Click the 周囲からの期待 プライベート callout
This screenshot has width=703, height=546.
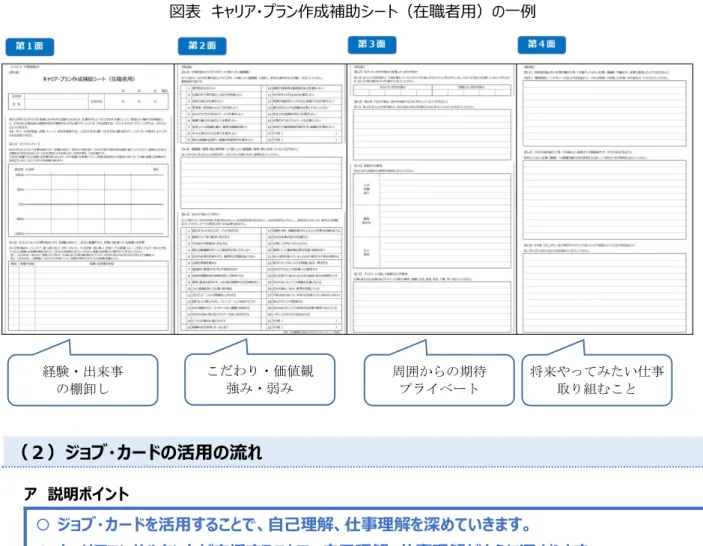click(x=439, y=380)
